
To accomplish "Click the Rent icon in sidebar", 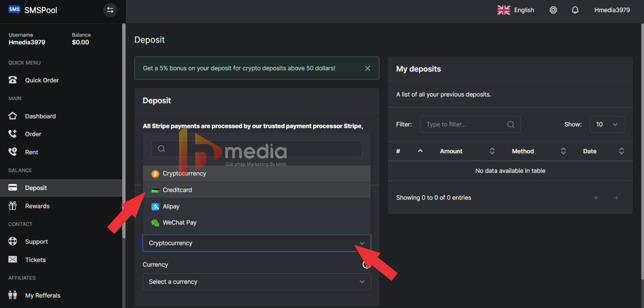I will [12, 152].
